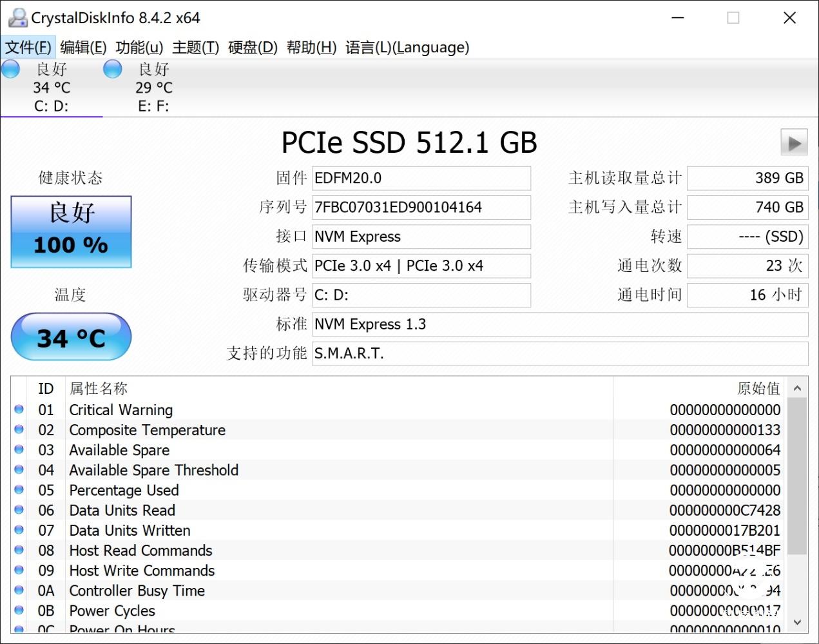Select the Host Write Commands attribute name
Viewport: 819px width, 644px height.
[142, 571]
